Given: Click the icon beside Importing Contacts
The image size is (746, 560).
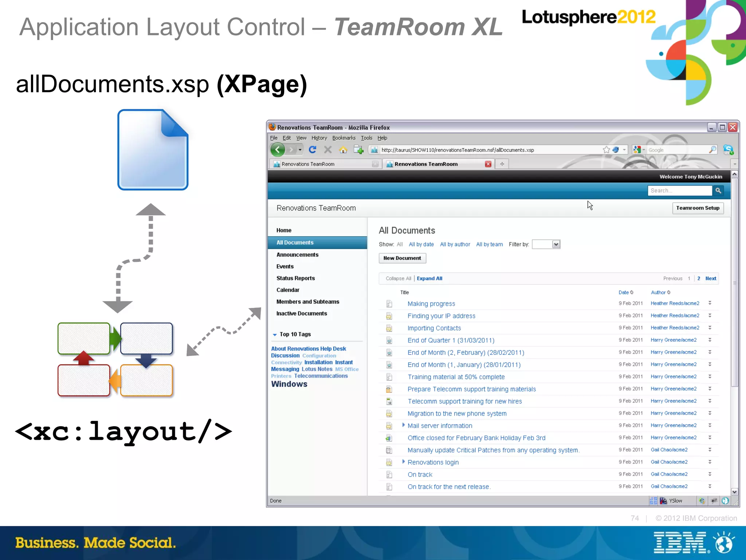Looking at the screenshot, I should [x=389, y=328].
